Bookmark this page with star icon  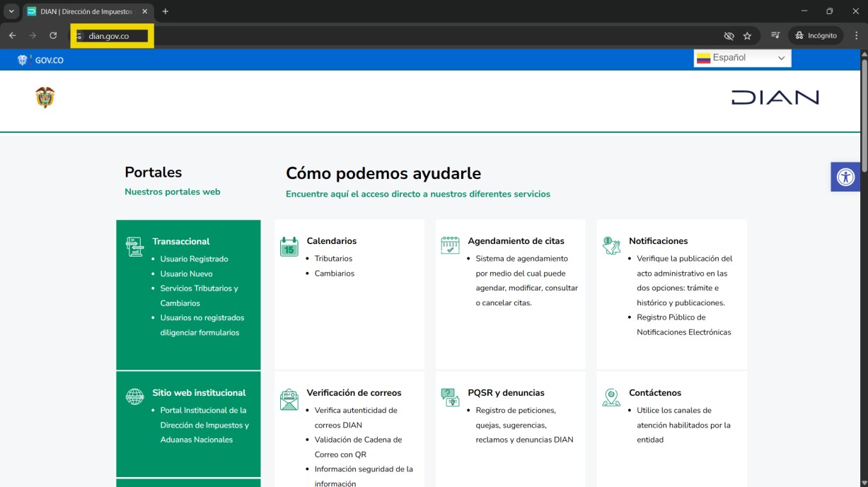pos(747,35)
